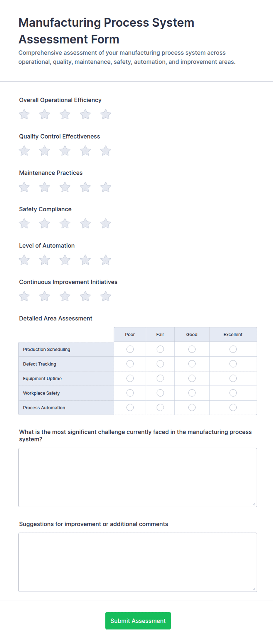Screen dimensions: 273x644
Task: Set Maintenance Practices to one star
Action: 24,187
